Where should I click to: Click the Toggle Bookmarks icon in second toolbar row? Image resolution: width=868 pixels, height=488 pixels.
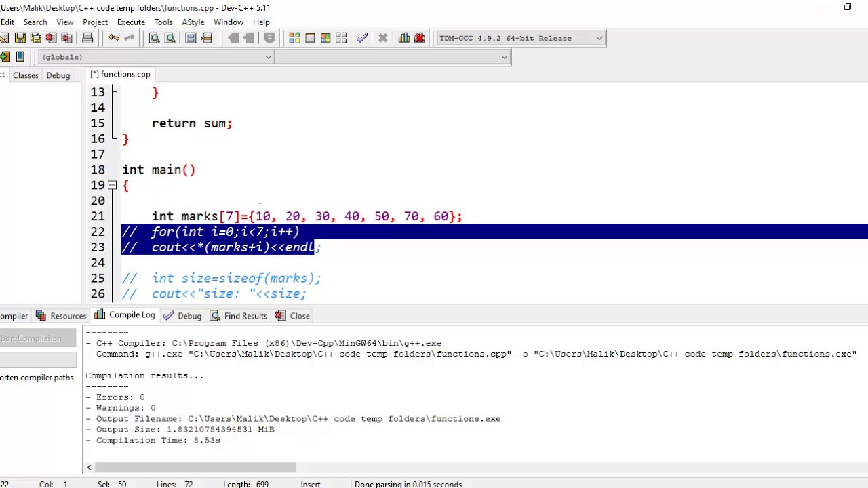point(20,57)
